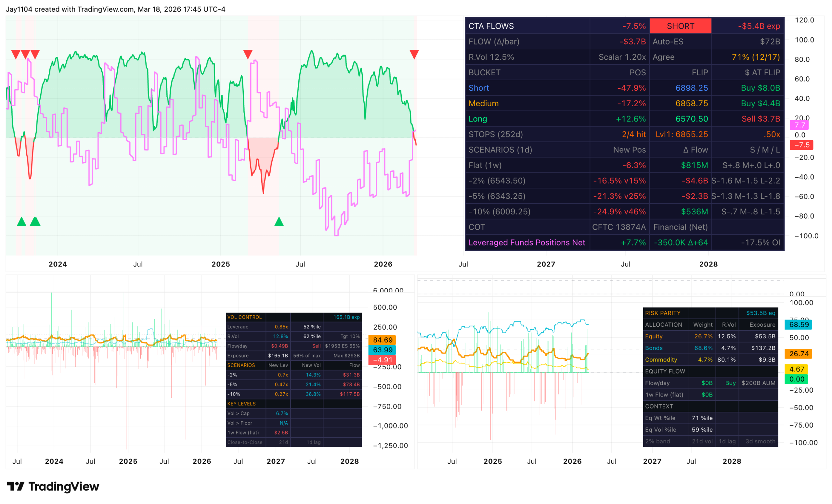Image resolution: width=832 pixels, height=504 pixels.
Task: Click the 2025 label on the top chart's time axis
Action: [221, 264]
